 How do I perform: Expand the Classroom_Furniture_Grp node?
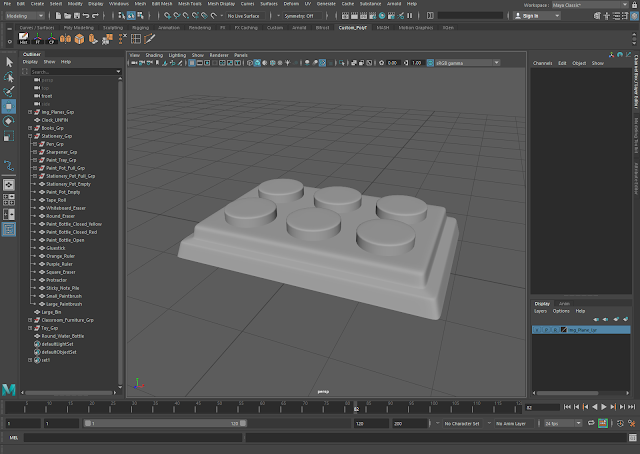coord(30,320)
